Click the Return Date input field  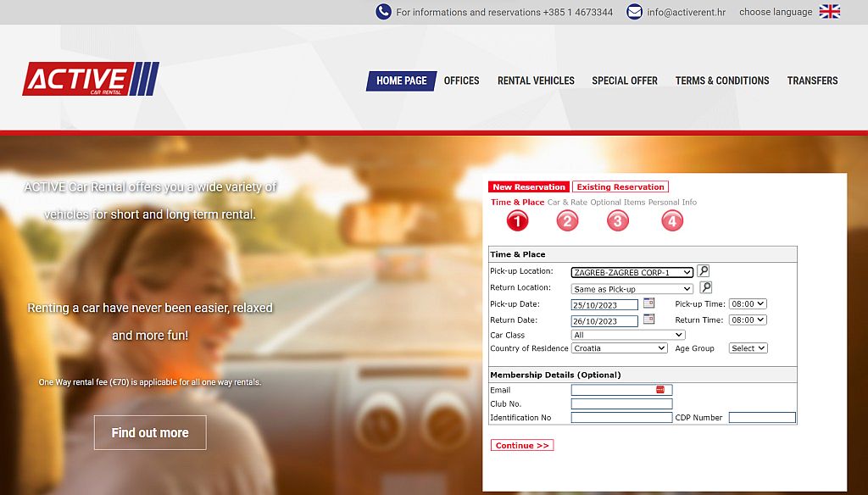[x=604, y=321]
